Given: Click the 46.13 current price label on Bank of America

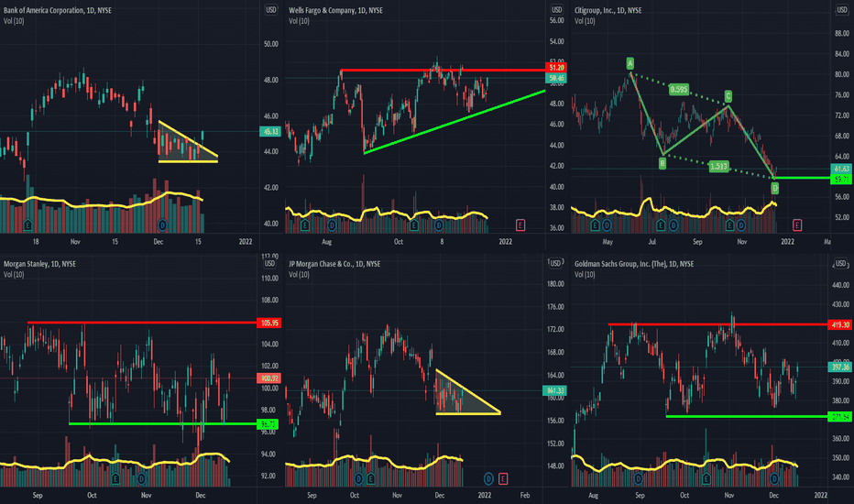Looking at the screenshot, I should (x=270, y=131).
